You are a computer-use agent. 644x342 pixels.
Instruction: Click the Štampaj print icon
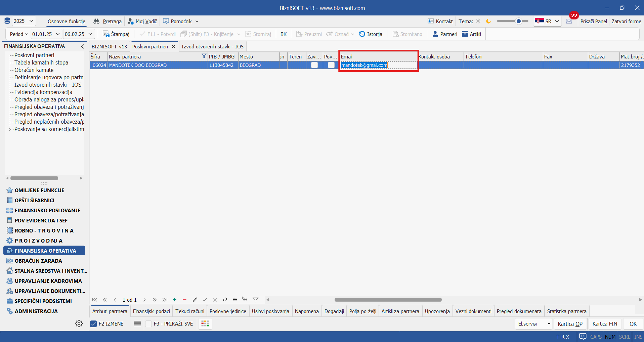pos(106,34)
